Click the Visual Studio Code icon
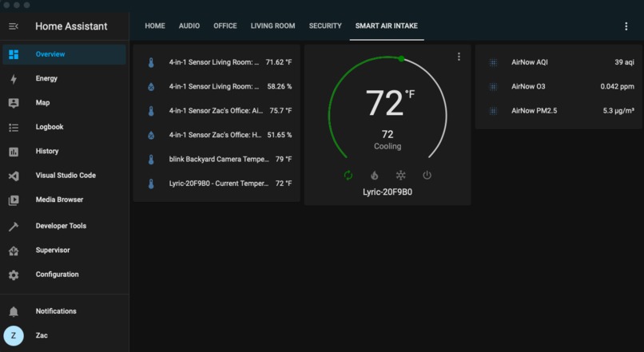Image resolution: width=644 pixels, height=352 pixels. pos(14,176)
